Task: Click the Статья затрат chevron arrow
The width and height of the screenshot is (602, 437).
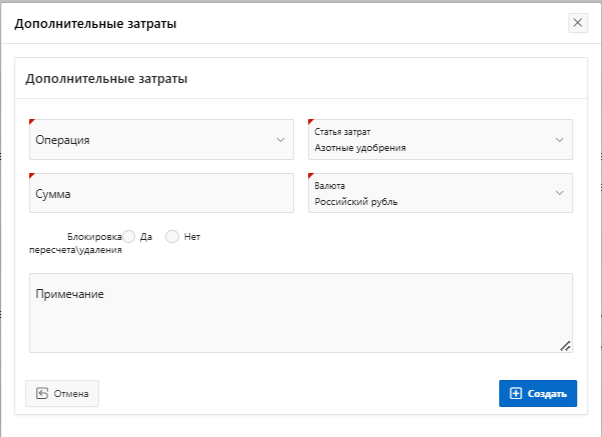Action: (560, 140)
